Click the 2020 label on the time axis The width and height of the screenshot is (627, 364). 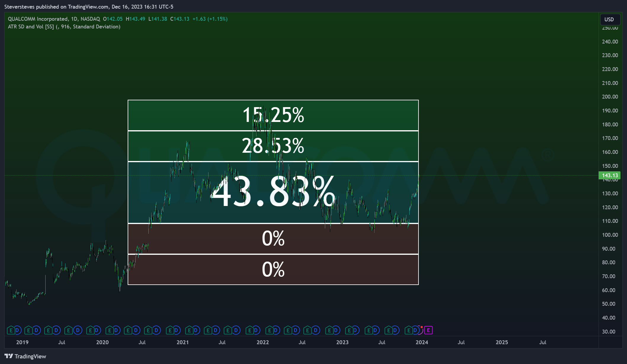[x=102, y=342]
